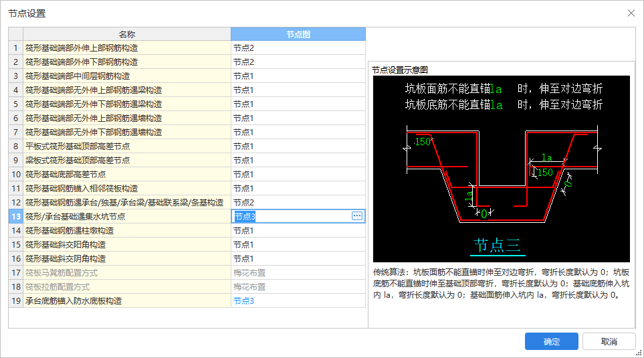Select row 承台底筋锚入防水底板构造

pos(127,301)
